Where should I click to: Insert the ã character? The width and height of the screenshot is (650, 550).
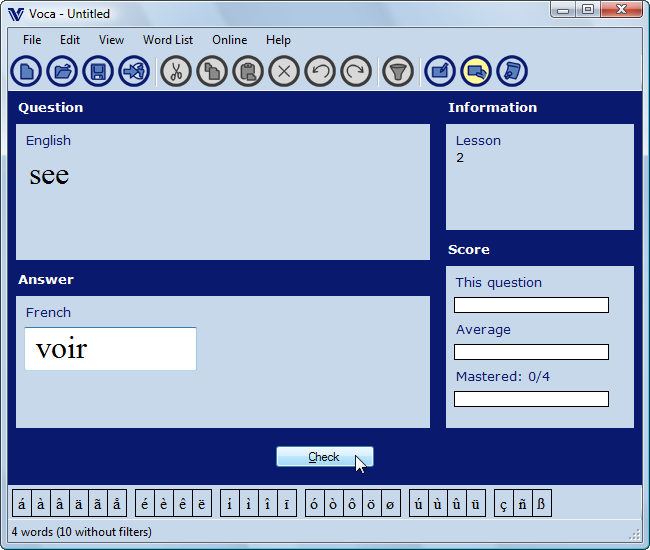98,504
